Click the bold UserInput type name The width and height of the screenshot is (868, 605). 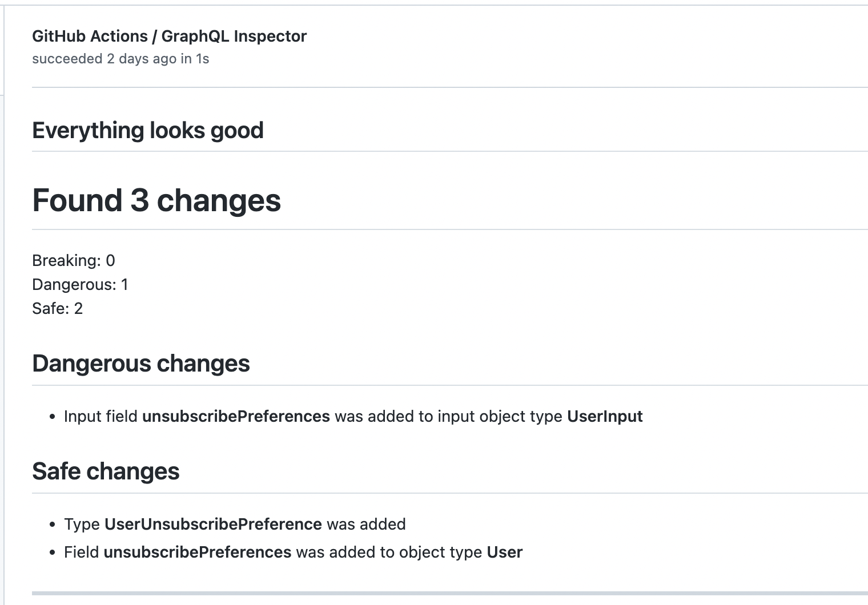[604, 416]
